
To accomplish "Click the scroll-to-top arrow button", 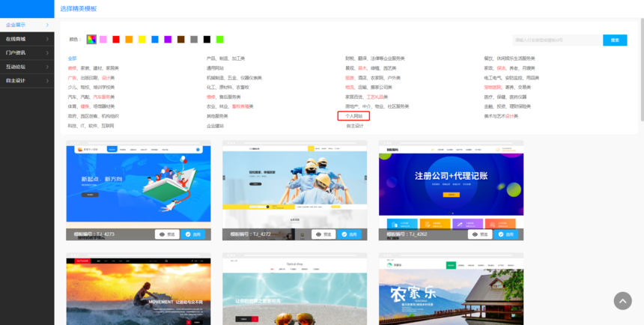I will coord(622,300).
